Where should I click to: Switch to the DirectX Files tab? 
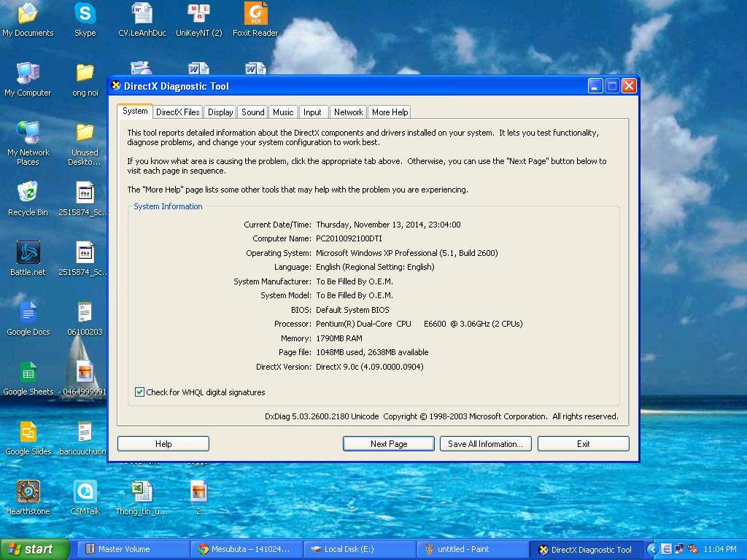(x=177, y=112)
